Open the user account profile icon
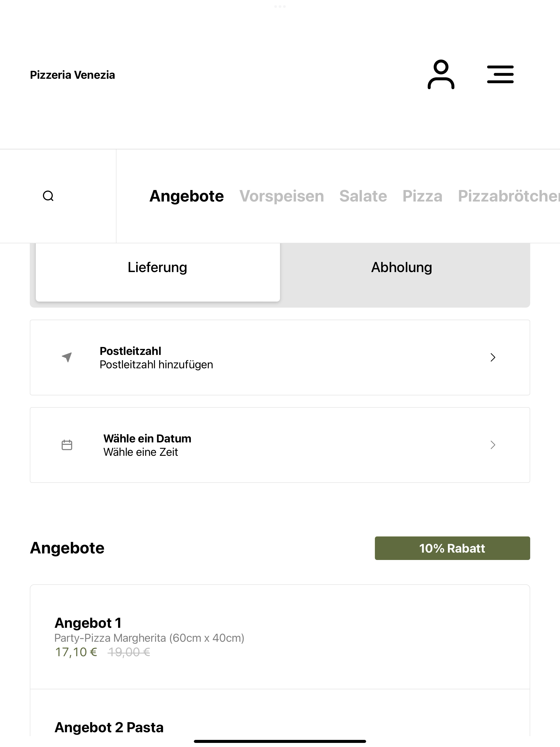Screen dimensions: 560x747 point(441,74)
